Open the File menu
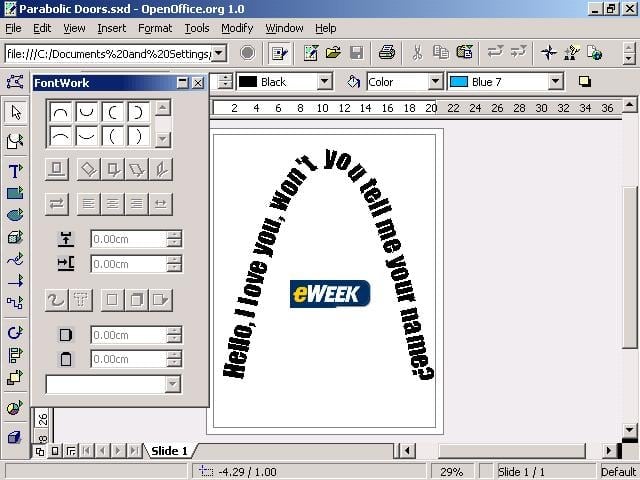 tap(13, 28)
